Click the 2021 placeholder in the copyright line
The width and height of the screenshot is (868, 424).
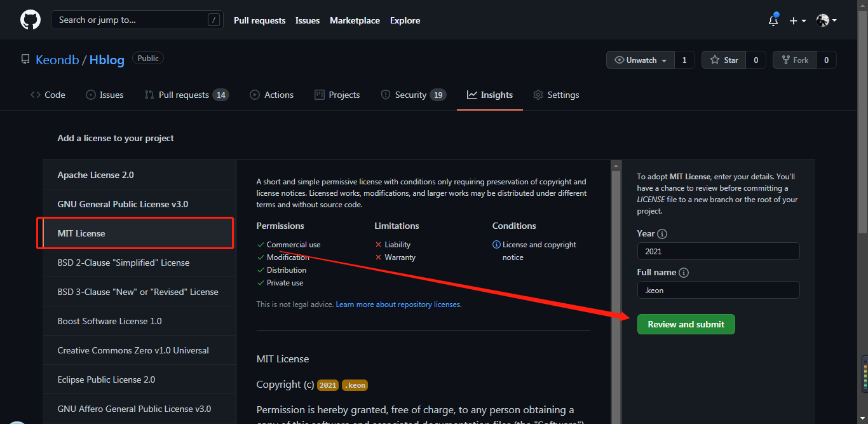tap(328, 385)
